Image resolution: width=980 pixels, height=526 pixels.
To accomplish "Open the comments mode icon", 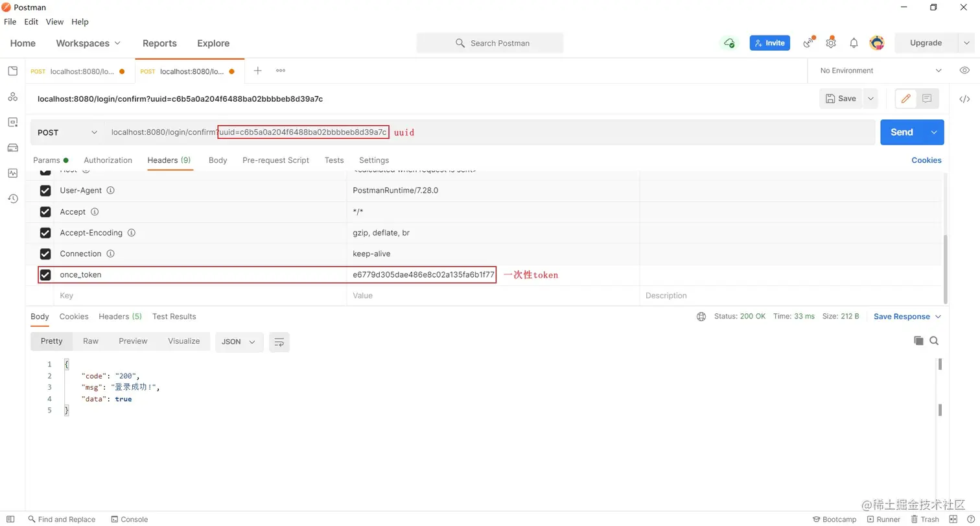I will click(x=927, y=99).
